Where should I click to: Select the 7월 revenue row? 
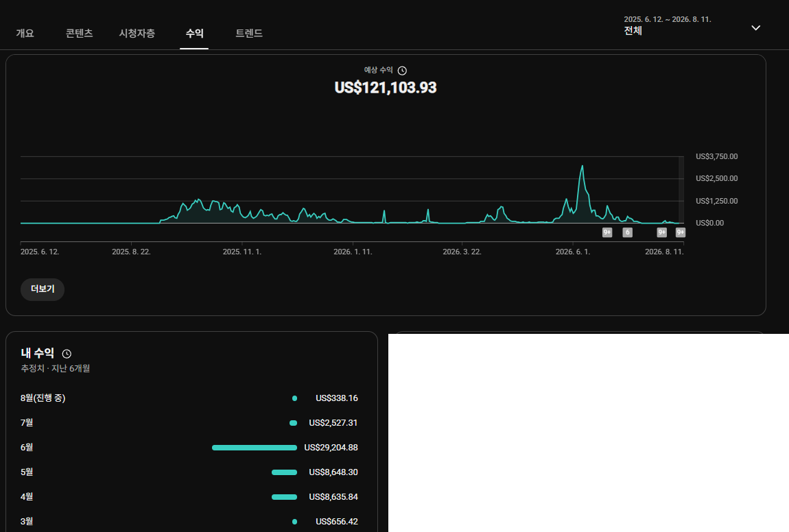point(189,423)
